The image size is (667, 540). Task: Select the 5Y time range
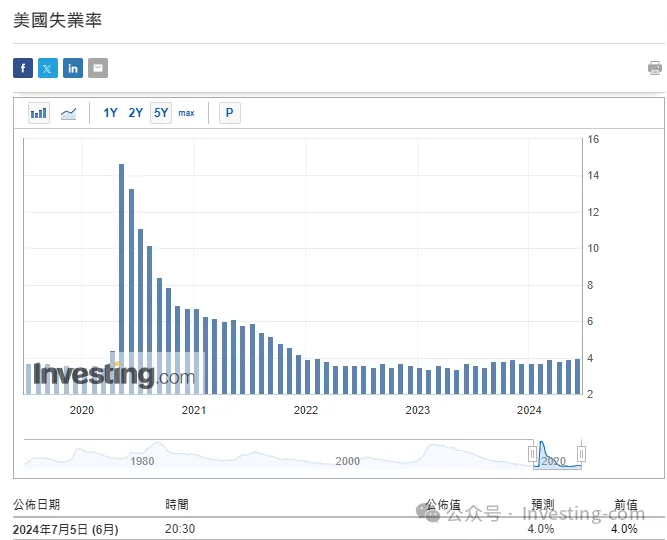click(x=161, y=113)
